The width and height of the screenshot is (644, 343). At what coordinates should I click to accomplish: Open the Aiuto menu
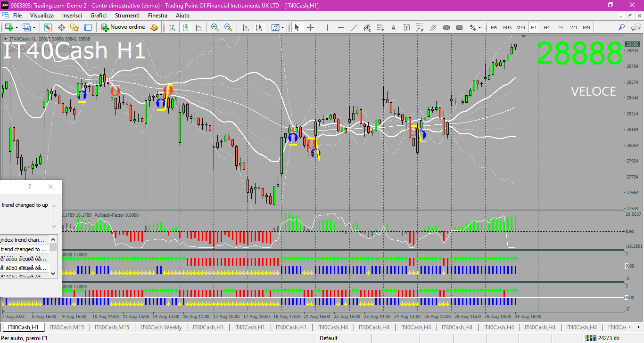click(x=182, y=16)
